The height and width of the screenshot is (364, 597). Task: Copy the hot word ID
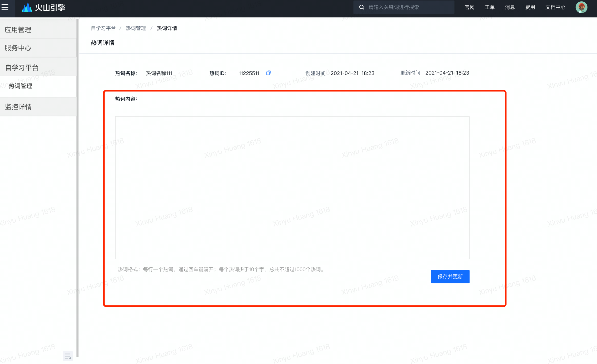268,73
